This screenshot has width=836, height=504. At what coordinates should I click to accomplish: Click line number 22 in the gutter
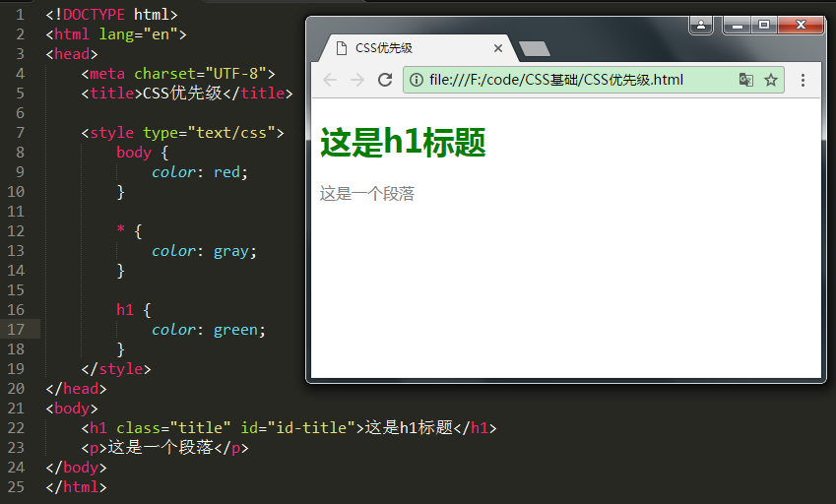coord(16,428)
